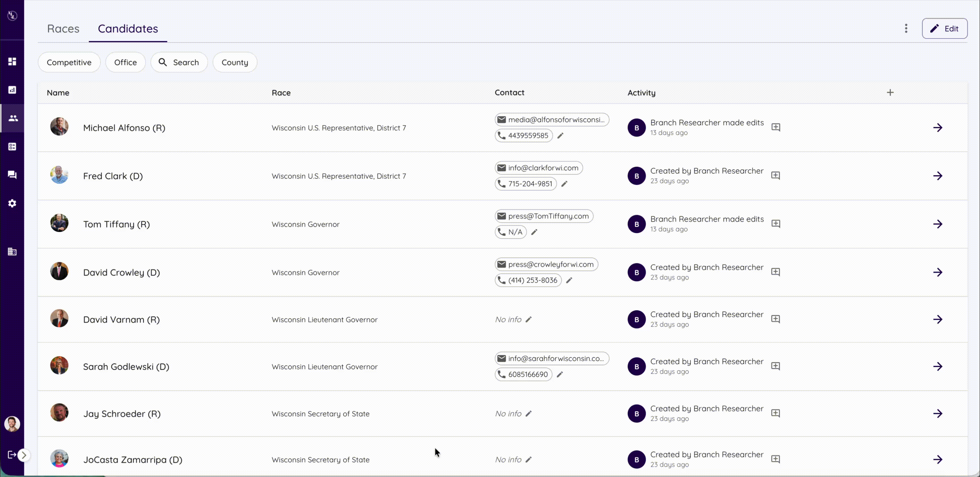980x477 pixels.
Task: Open Sarah Godlewski details via arrow
Action: tap(938, 366)
